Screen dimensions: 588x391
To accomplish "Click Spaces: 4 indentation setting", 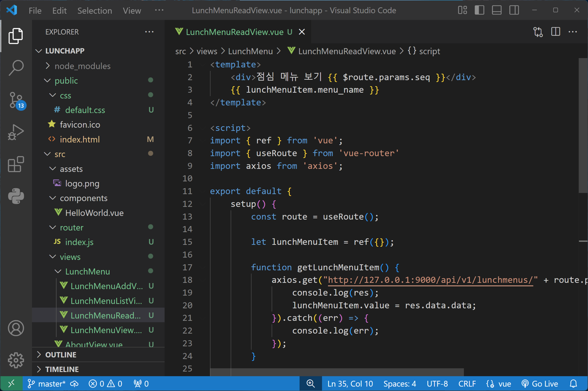I will pos(400,383).
